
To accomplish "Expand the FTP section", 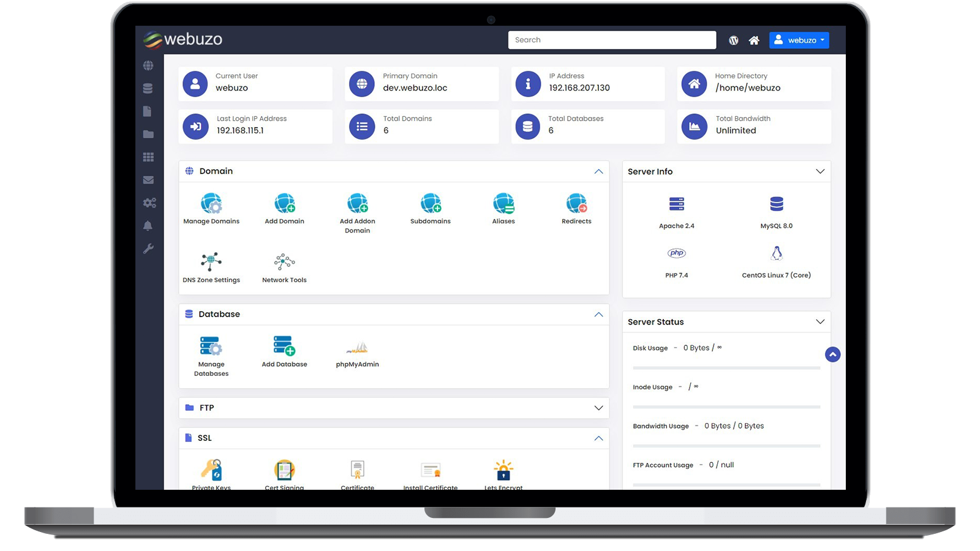I will click(x=598, y=408).
